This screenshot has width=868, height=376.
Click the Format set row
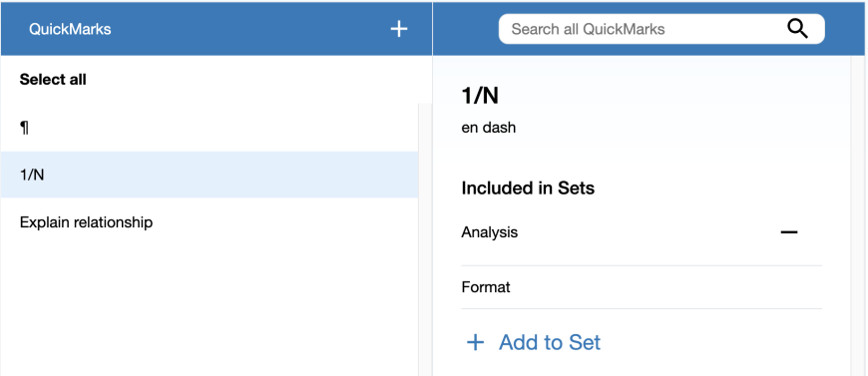(642, 287)
